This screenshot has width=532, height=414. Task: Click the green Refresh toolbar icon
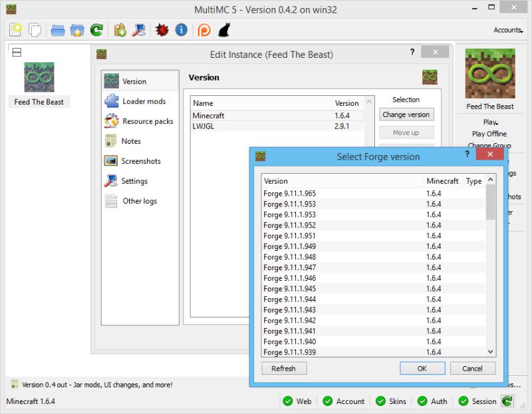[x=96, y=30]
